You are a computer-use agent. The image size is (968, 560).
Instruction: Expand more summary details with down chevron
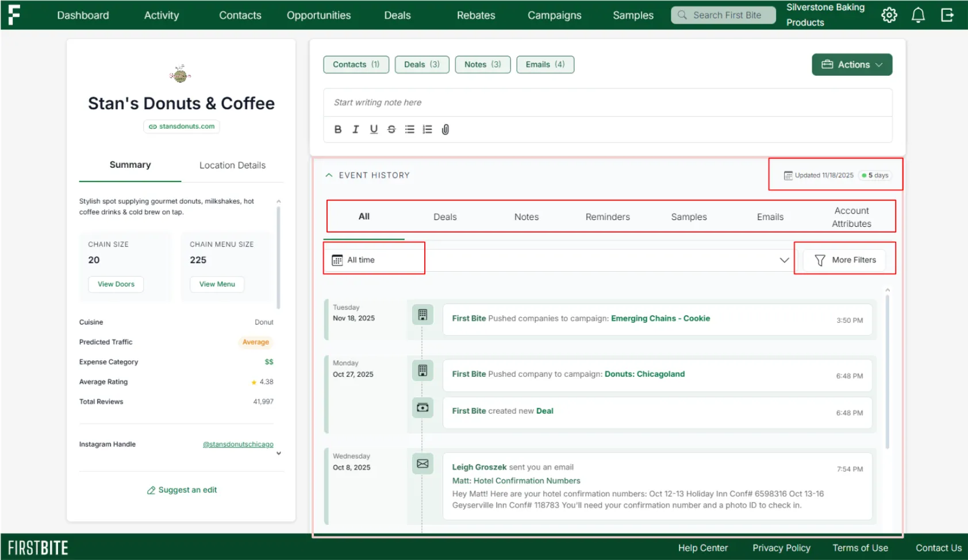point(279,454)
